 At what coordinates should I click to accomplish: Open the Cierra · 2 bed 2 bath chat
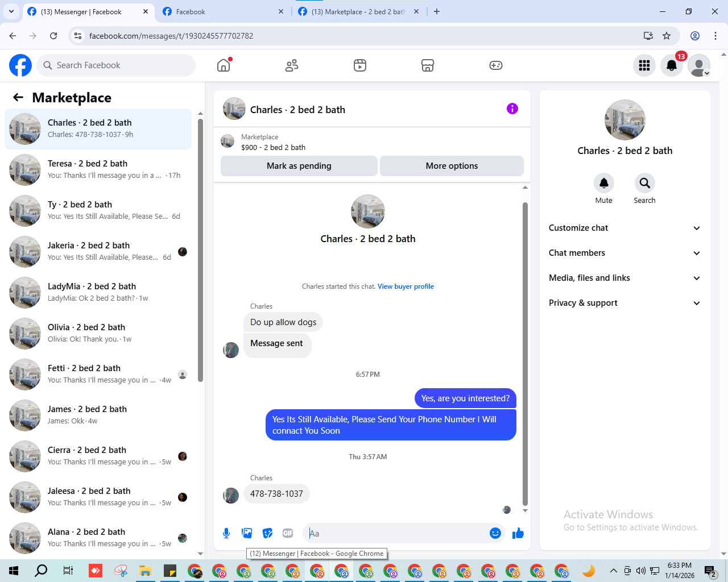98,456
